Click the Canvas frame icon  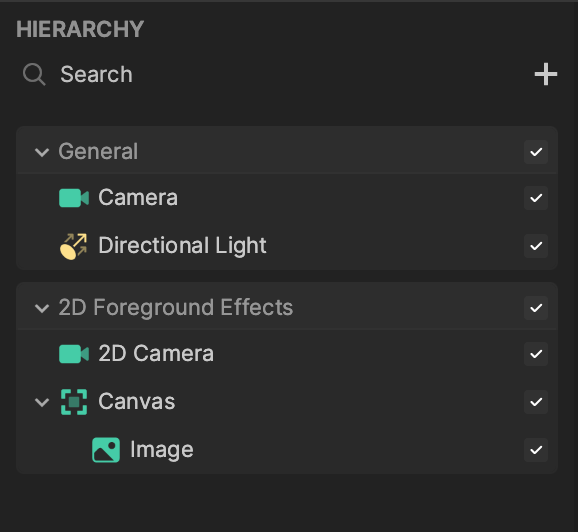pos(74,402)
